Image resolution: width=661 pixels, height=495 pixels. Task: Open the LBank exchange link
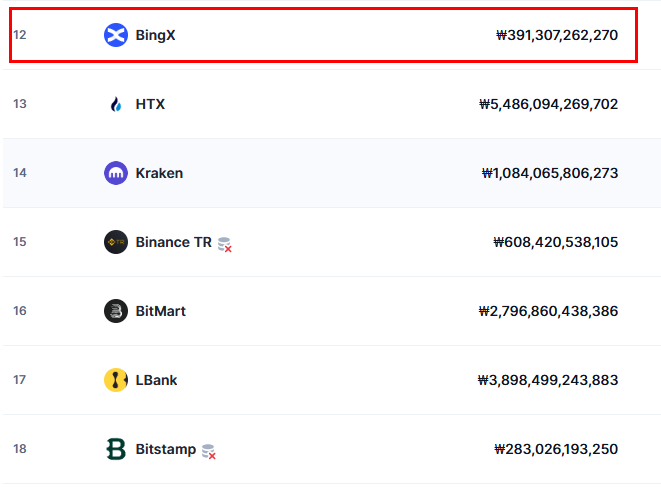pos(156,380)
